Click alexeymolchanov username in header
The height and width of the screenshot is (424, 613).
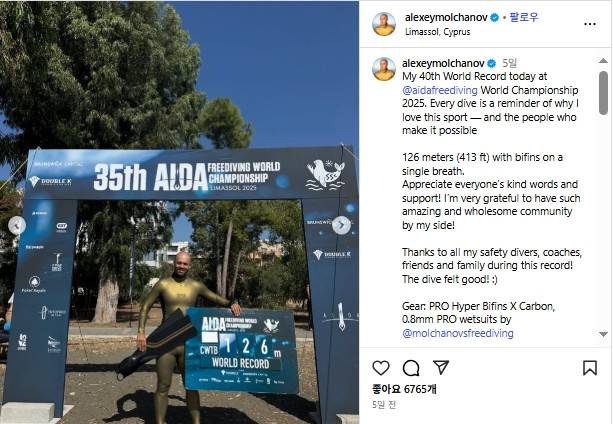(446, 18)
